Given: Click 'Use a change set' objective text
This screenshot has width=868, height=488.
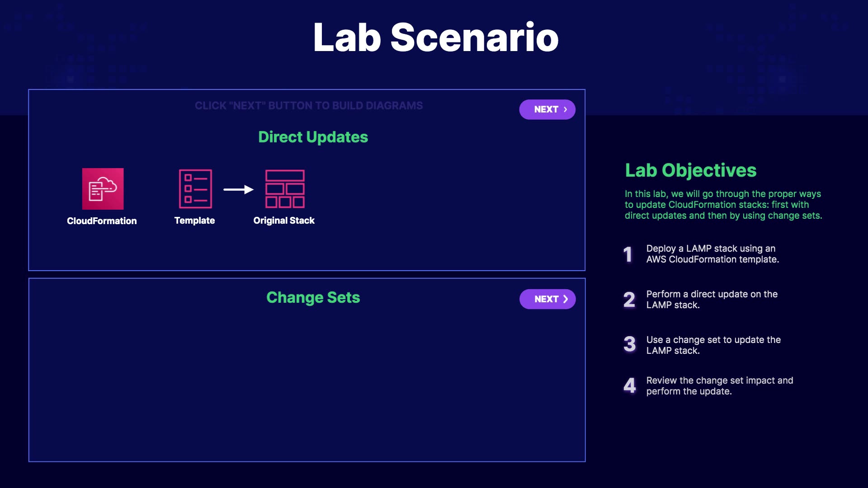Looking at the screenshot, I should point(713,345).
